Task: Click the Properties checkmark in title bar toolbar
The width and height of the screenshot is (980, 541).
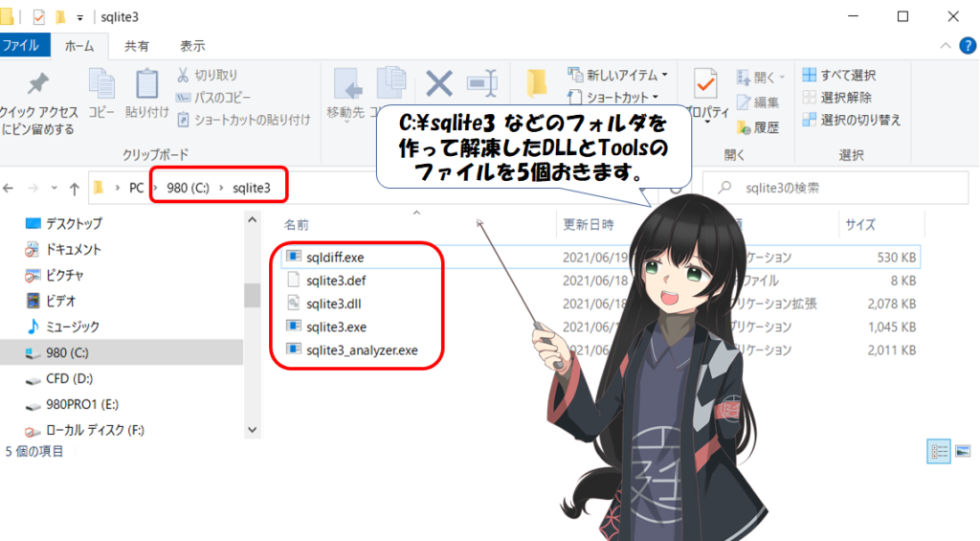Action: (x=38, y=17)
